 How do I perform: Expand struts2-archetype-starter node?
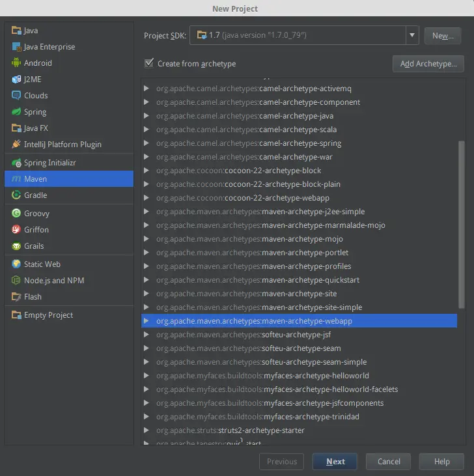pos(146,430)
